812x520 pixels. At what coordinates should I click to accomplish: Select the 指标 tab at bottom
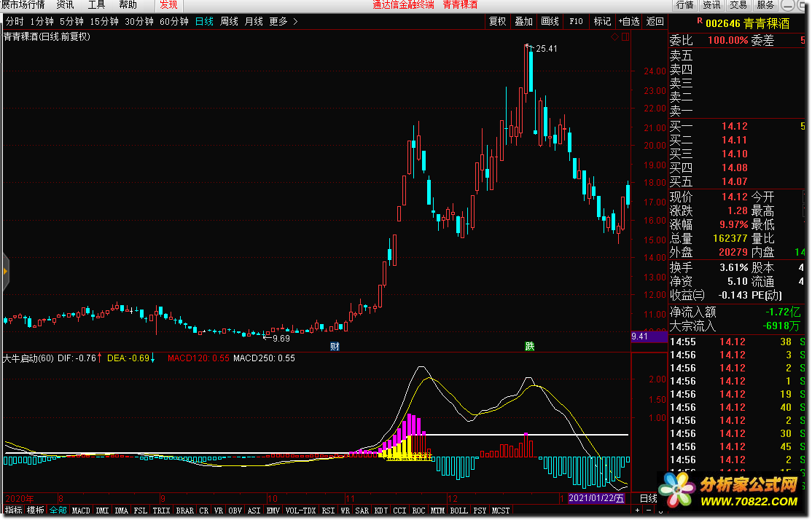tap(13, 511)
